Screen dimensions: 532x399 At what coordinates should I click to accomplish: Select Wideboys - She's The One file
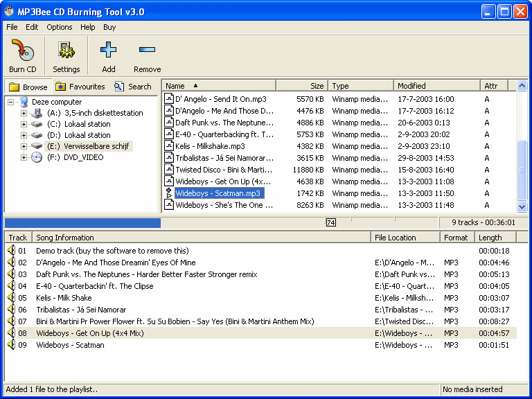[x=224, y=205]
